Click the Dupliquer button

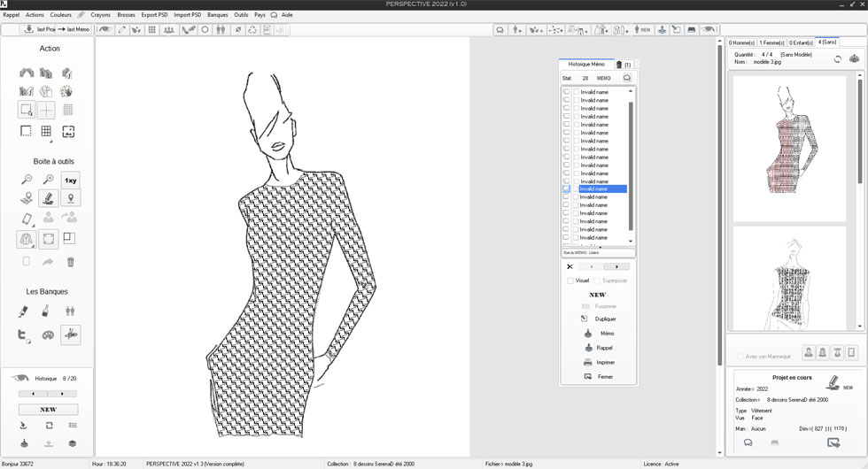[605, 319]
